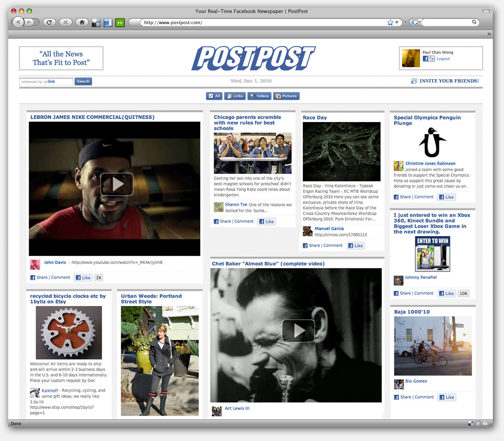Select the All filter tab

pos(214,96)
